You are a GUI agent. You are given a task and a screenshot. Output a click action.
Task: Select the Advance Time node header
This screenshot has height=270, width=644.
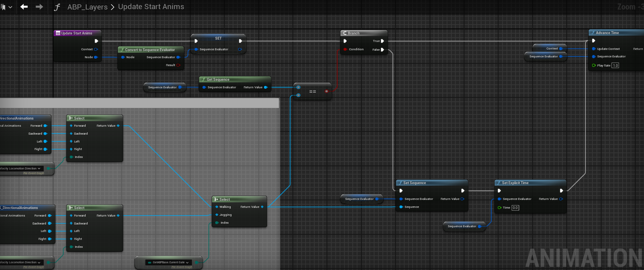click(x=616, y=33)
